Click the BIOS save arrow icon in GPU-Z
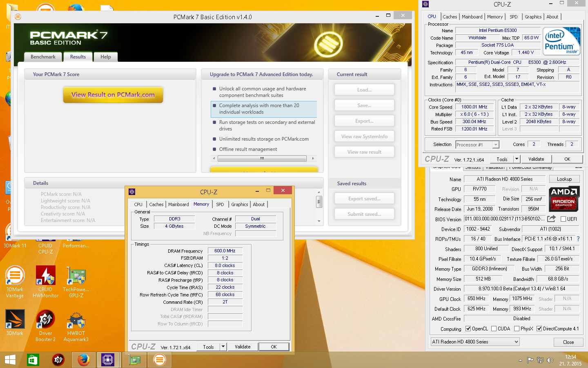The height and width of the screenshot is (368, 588). click(x=552, y=219)
